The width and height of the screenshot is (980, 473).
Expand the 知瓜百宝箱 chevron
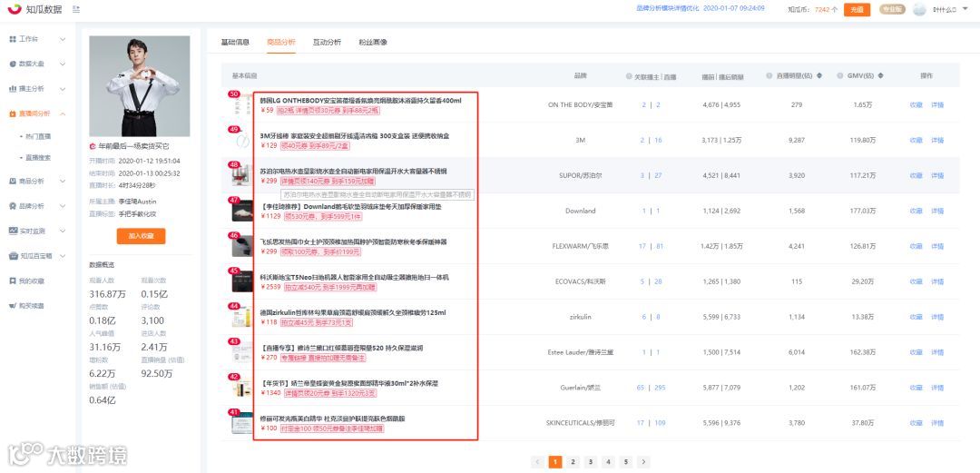coord(63,256)
